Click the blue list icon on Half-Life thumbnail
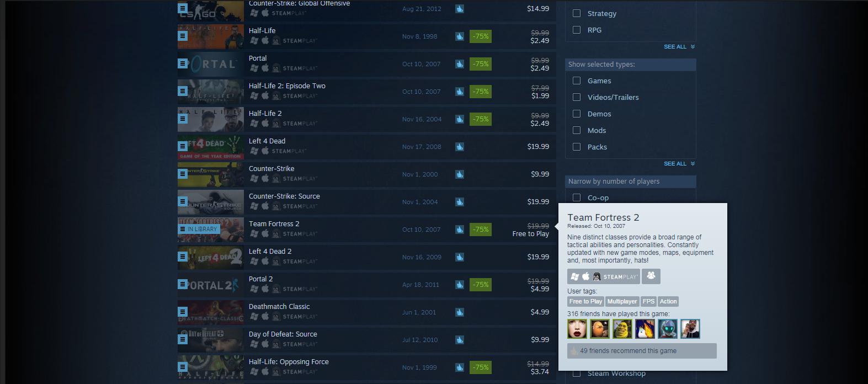Image resolution: width=868 pixels, height=384 pixels. [x=183, y=36]
